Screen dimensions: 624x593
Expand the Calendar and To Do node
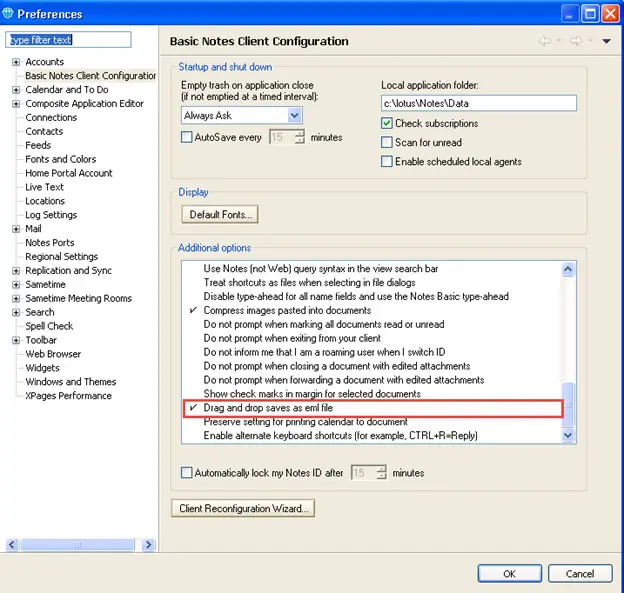[x=16, y=90]
